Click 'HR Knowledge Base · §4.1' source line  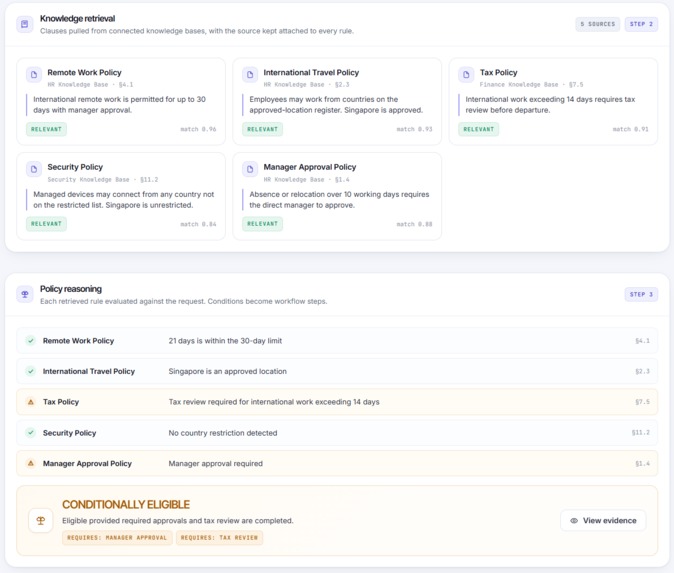tap(90, 85)
